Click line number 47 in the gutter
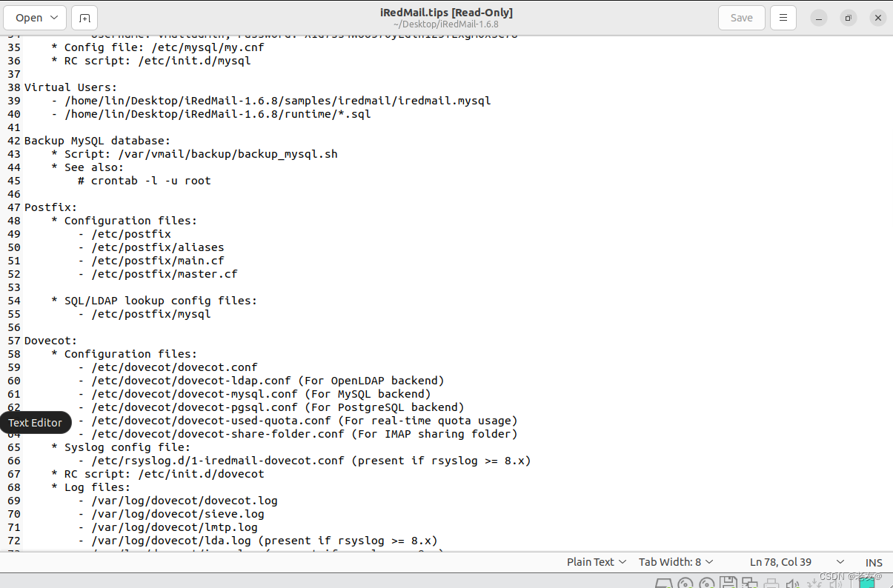 point(14,207)
